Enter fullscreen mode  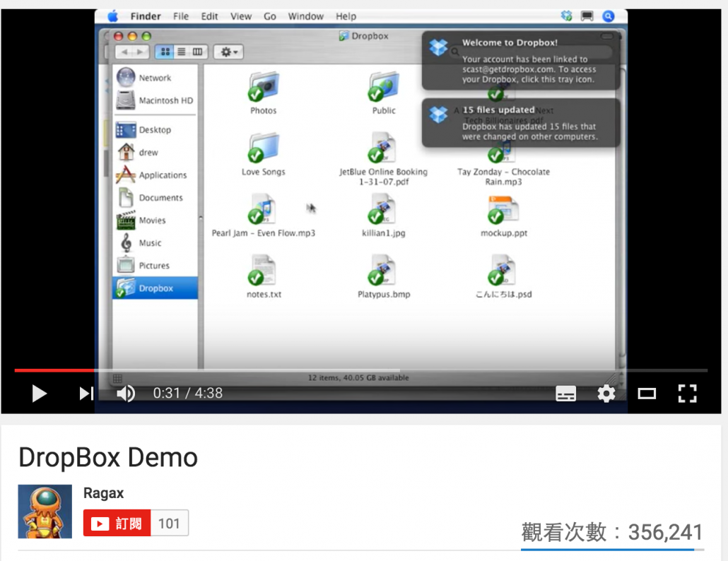687,394
